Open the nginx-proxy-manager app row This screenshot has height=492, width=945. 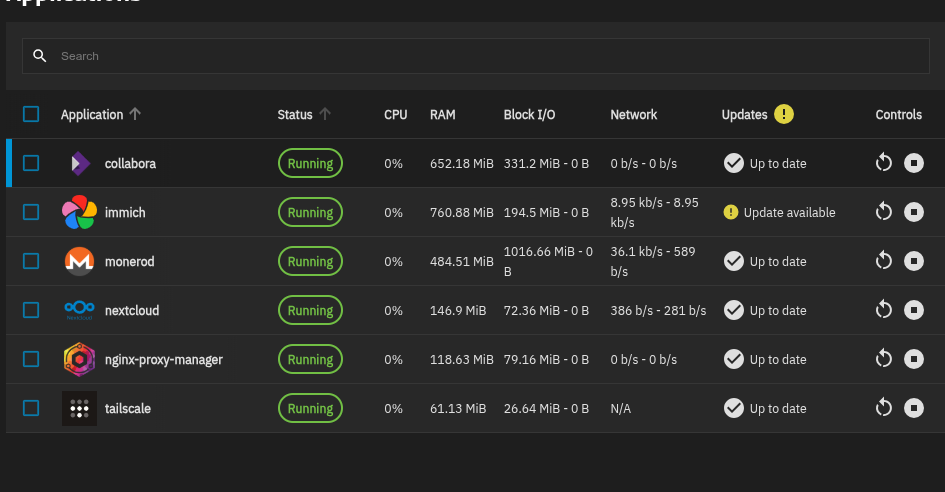(163, 359)
